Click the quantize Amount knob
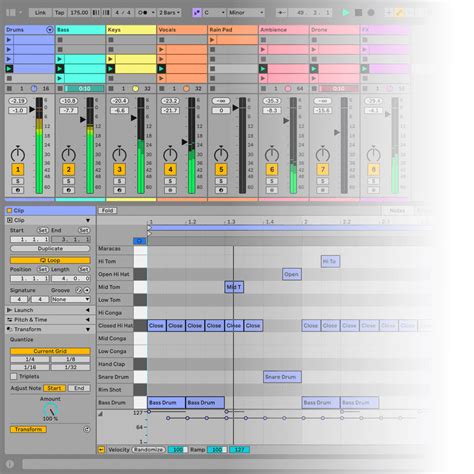The height and width of the screenshot is (474, 474). (x=51, y=410)
